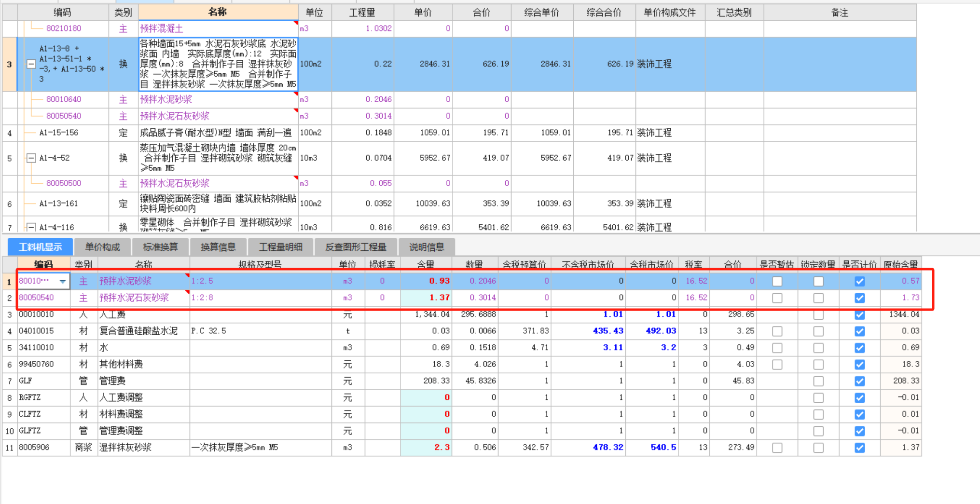
Task: Tick 锁定数量 for 水 row
Action: click(x=818, y=348)
